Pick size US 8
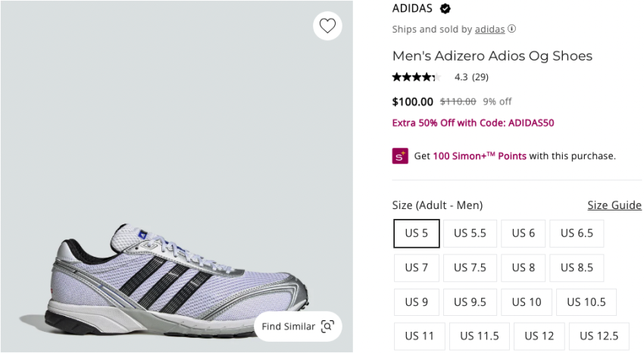 (523, 267)
